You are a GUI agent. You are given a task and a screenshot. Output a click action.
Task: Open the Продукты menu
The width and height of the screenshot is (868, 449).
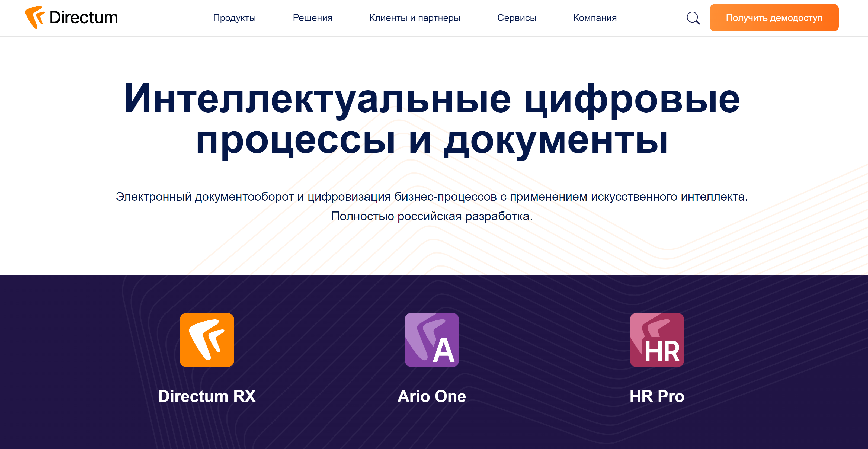pos(234,18)
